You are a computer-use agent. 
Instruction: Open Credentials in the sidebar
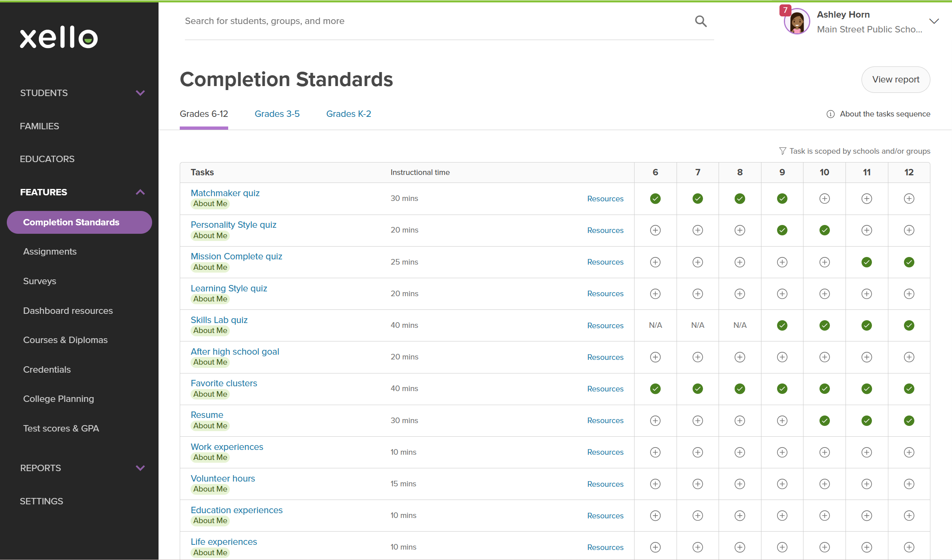(47, 370)
